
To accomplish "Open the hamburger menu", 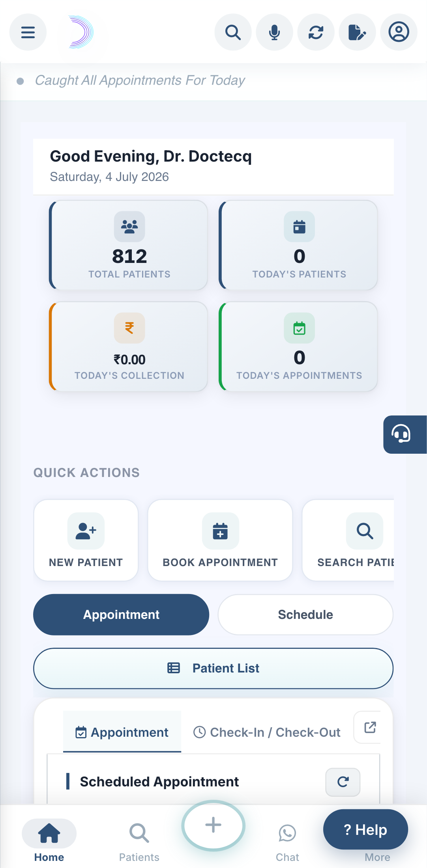I will click(28, 32).
